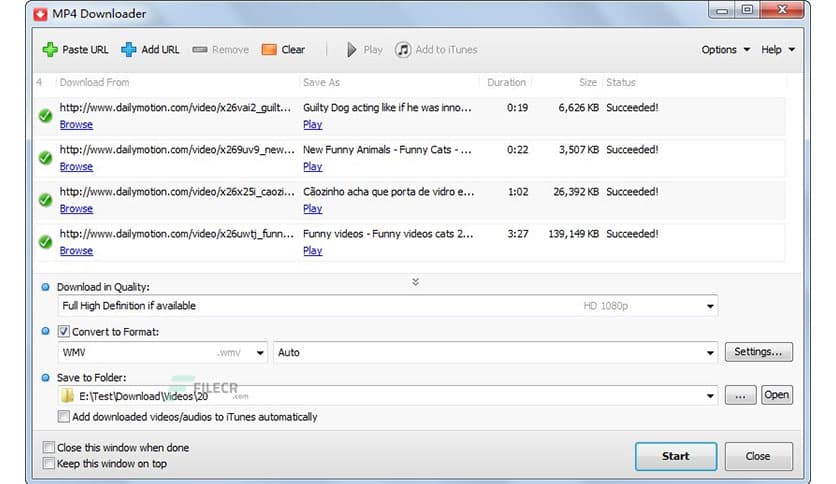Click the Succeeded! status of the 3:27 video

(x=632, y=234)
